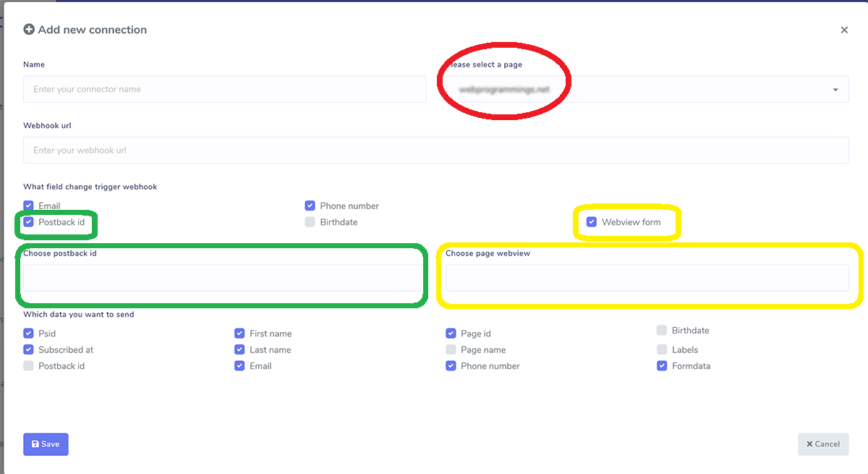868x474 pixels.
Task: Open the Choose page webview selector
Action: (x=647, y=278)
